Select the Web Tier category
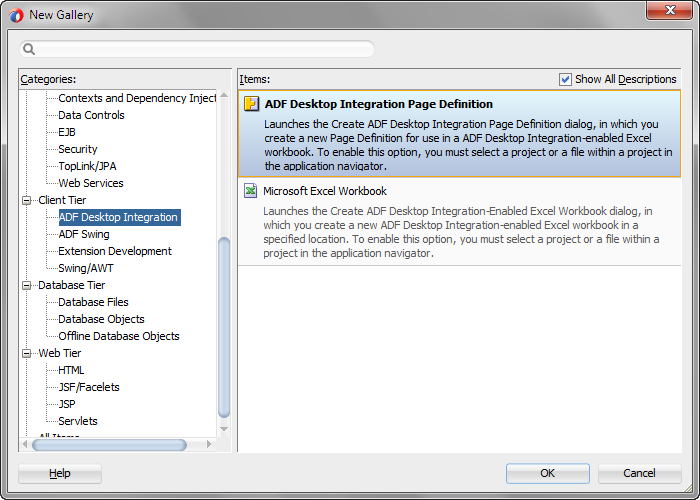Image resolution: width=700 pixels, height=500 pixels. 60,353
